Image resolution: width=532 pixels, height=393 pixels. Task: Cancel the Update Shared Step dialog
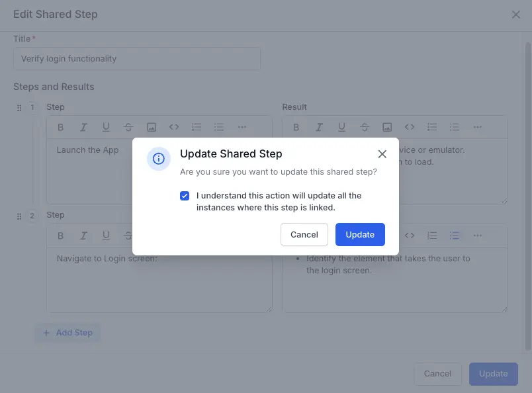point(304,234)
